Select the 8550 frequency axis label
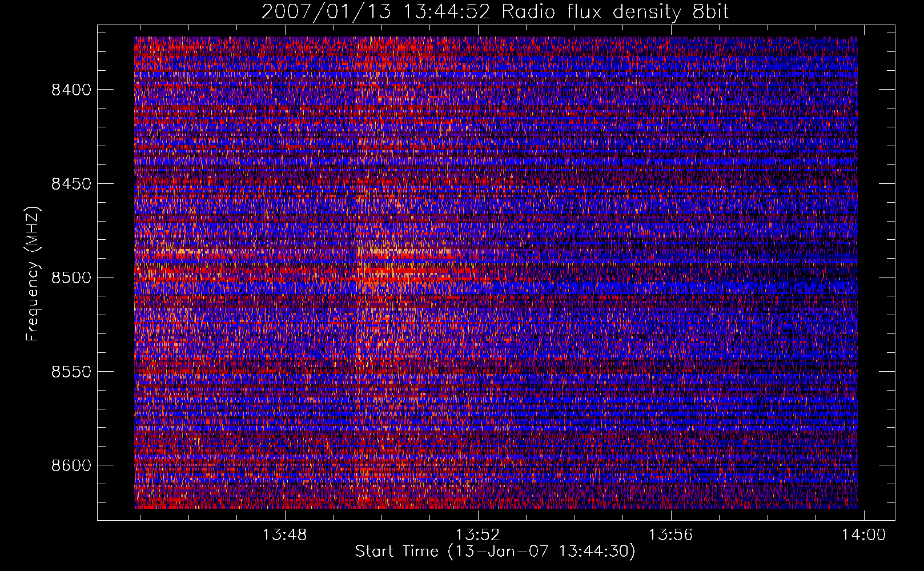 [x=71, y=372]
